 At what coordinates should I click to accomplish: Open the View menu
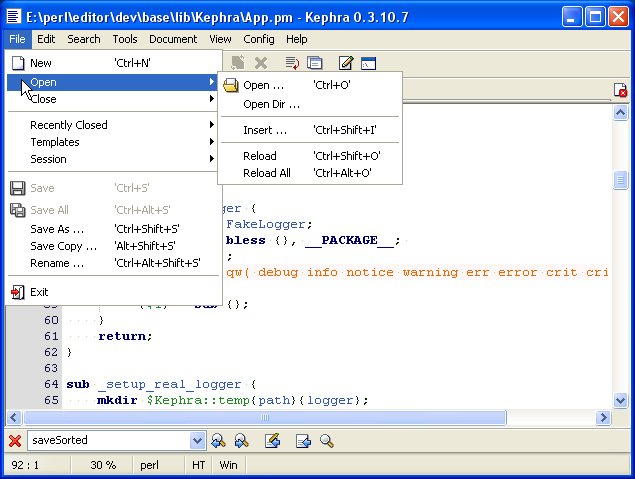[x=220, y=39]
